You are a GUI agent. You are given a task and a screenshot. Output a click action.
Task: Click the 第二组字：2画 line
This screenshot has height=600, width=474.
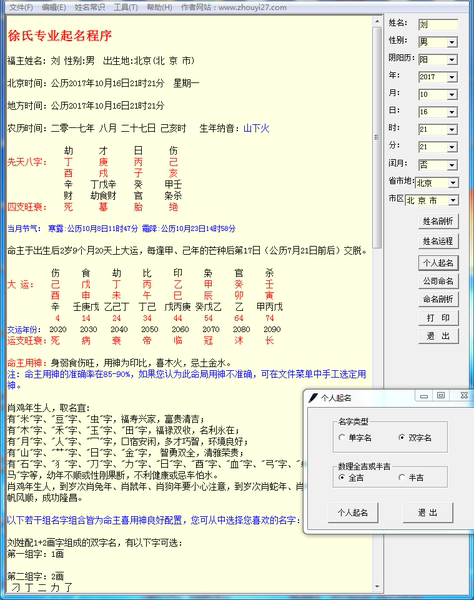click(x=36, y=576)
